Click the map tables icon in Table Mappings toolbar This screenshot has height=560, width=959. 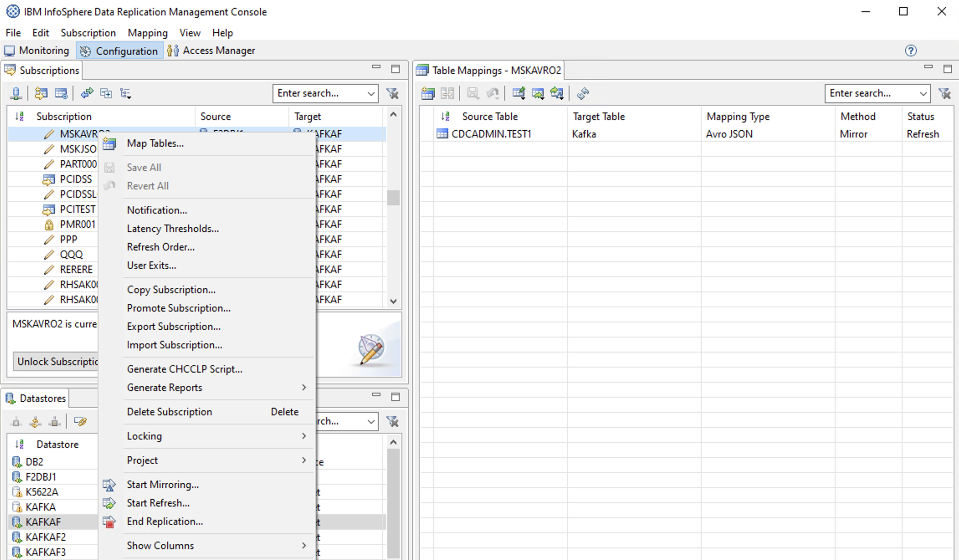click(x=428, y=93)
